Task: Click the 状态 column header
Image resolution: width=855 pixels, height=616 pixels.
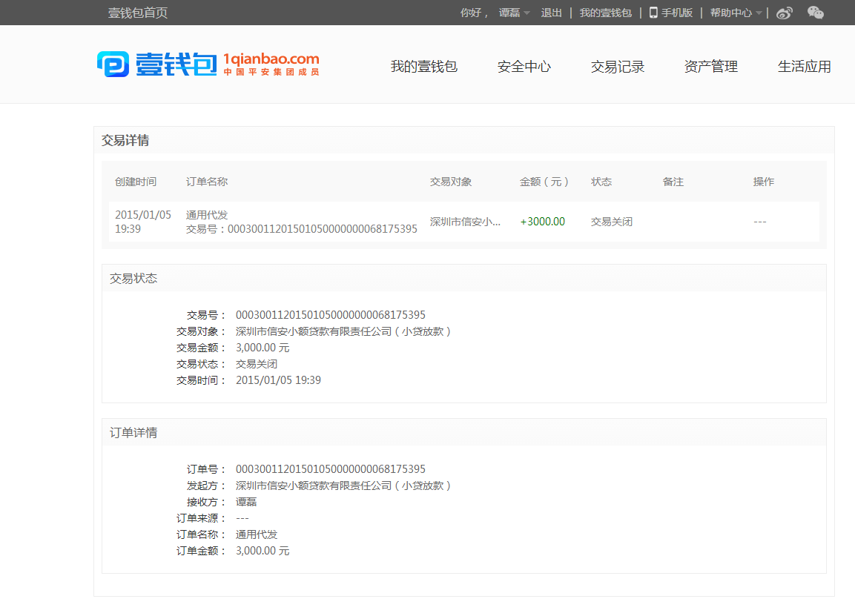Action: [x=601, y=182]
